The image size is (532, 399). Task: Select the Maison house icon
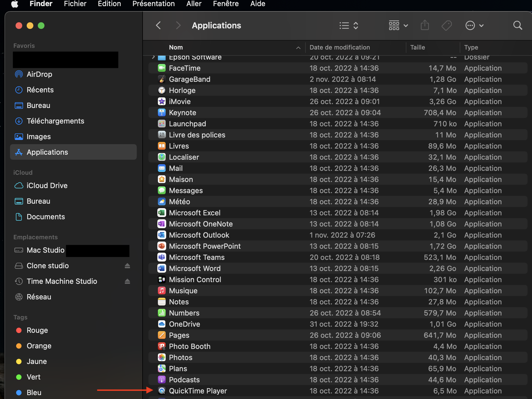[162, 179]
